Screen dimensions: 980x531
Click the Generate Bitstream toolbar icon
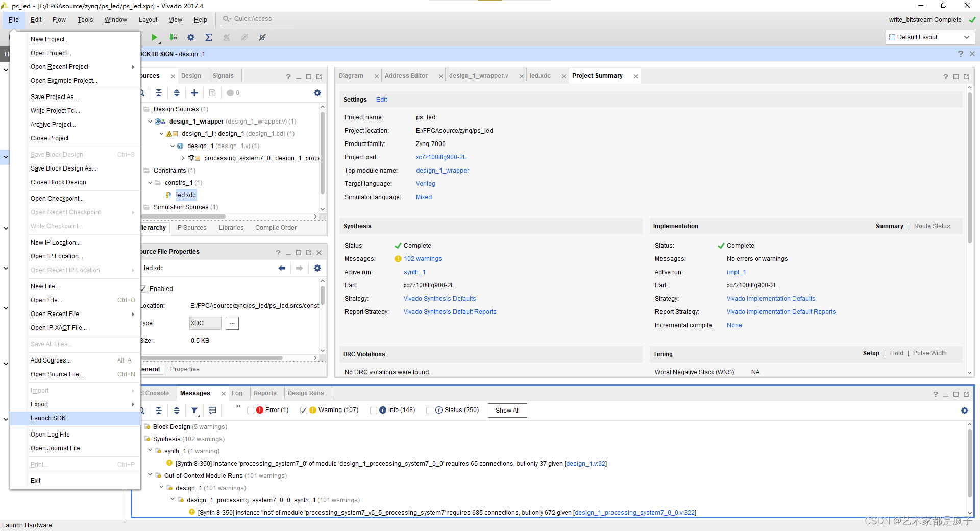[x=173, y=37]
